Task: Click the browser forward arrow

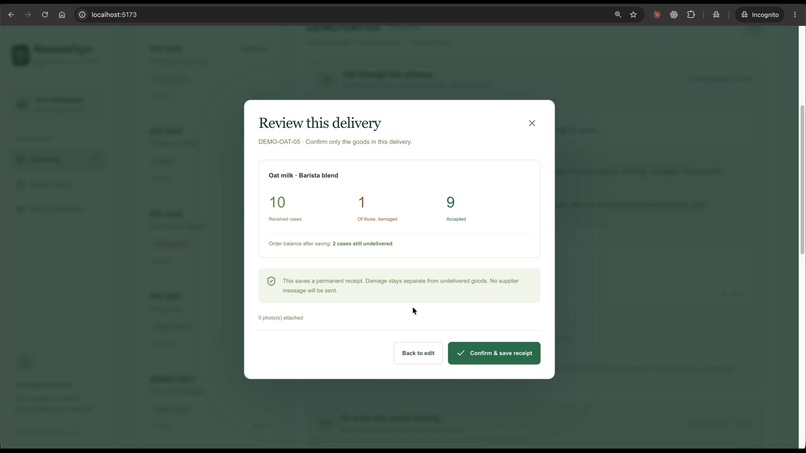Action: [x=28, y=14]
